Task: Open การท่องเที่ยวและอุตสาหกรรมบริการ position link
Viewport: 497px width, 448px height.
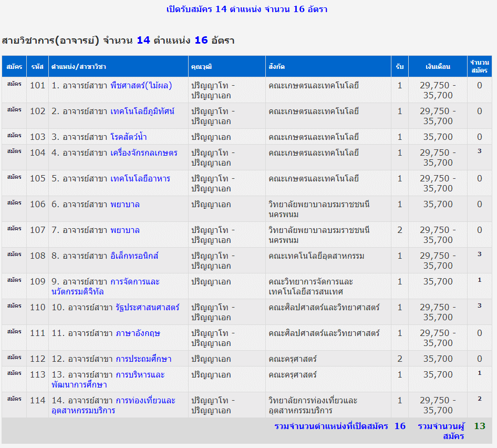Action: (145, 400)
